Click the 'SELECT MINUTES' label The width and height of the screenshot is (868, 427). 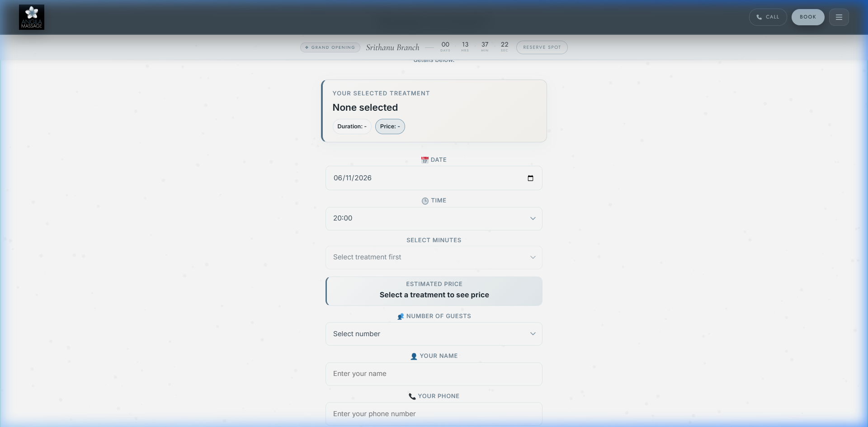pyautogui.click(x=434, y=240)
